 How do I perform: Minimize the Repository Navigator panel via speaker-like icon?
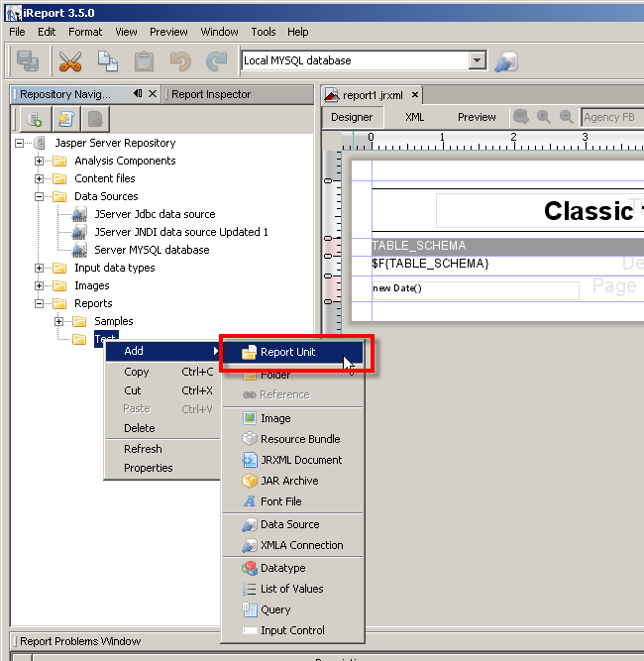point(138,93)
